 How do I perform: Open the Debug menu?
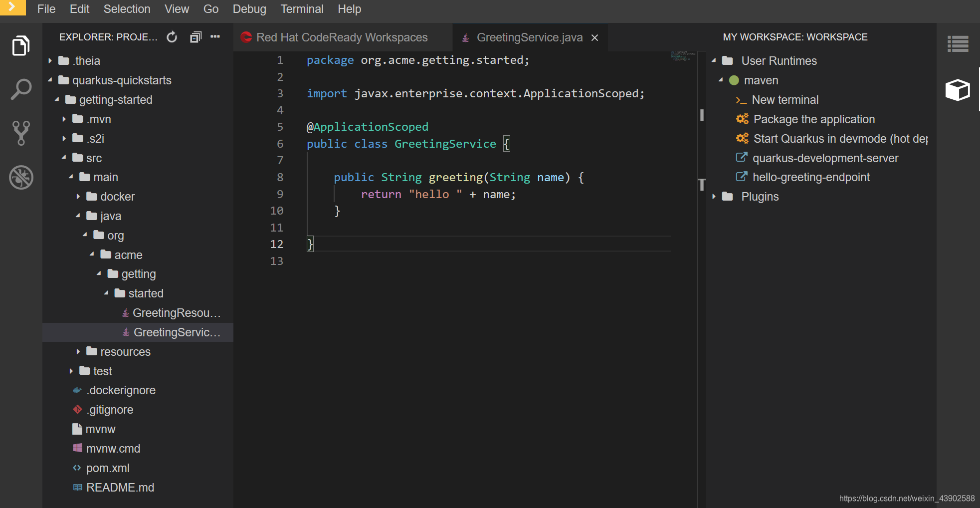click(249, 9)
